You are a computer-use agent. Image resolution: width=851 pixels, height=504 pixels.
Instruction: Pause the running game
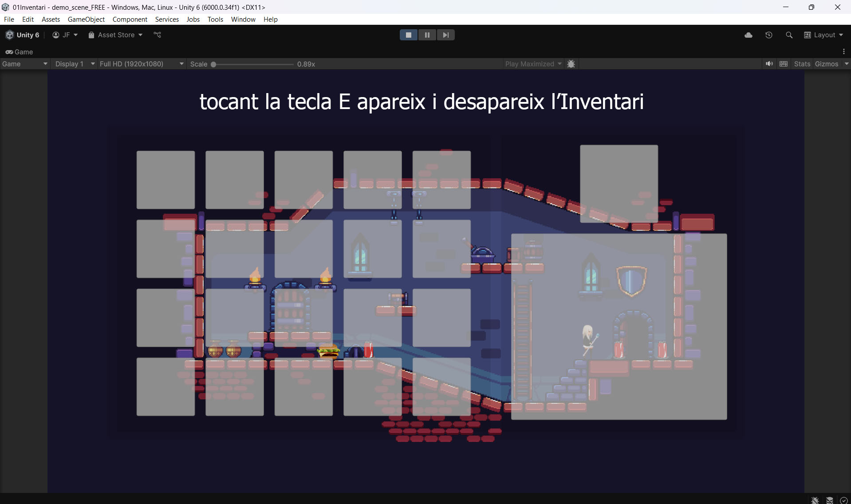(x=427, y=35)
